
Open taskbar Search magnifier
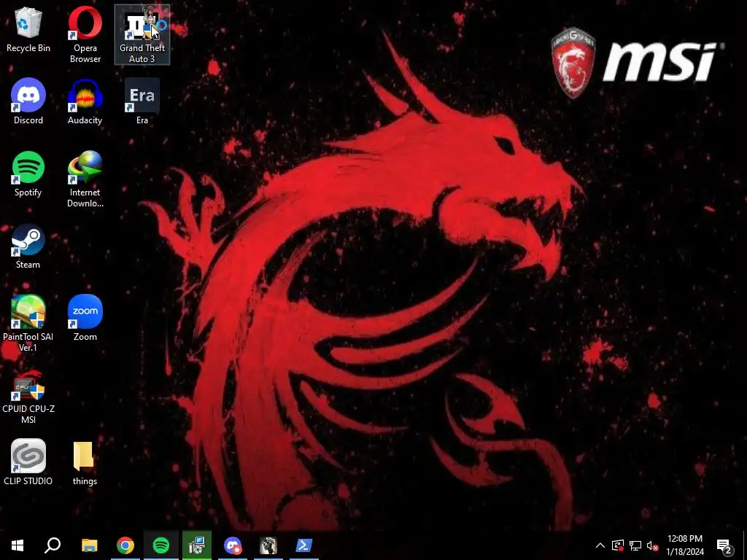[x=53, y=545]
